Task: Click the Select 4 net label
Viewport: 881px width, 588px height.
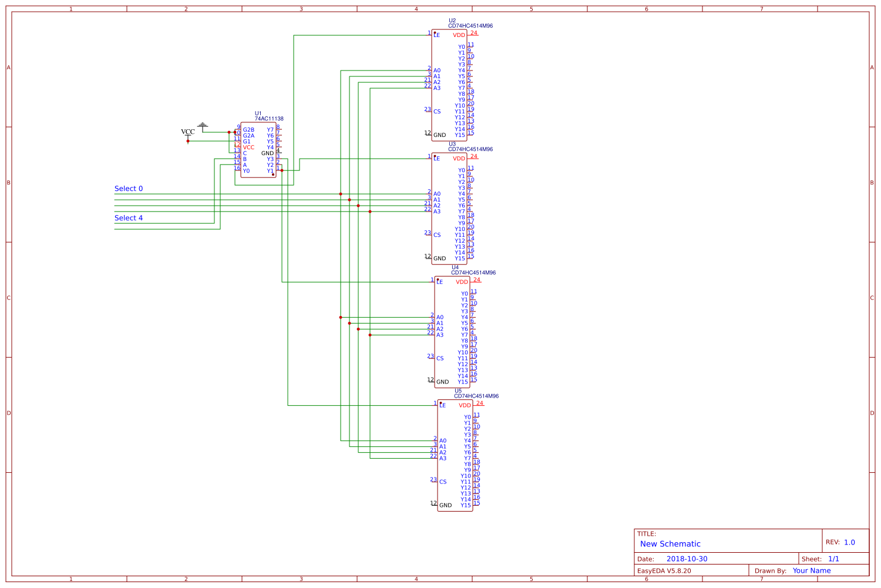Action: click(x=129, y=217)
